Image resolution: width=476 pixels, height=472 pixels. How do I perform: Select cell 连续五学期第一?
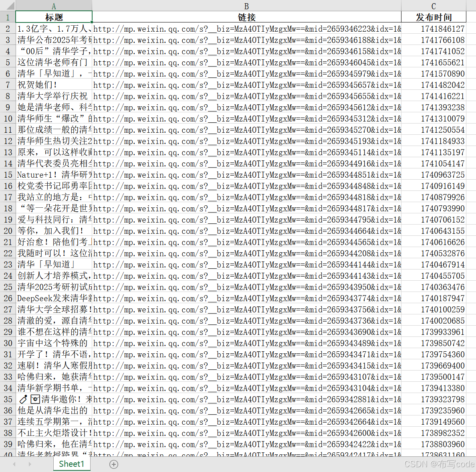pyautogui.click(x=54, y=421)
